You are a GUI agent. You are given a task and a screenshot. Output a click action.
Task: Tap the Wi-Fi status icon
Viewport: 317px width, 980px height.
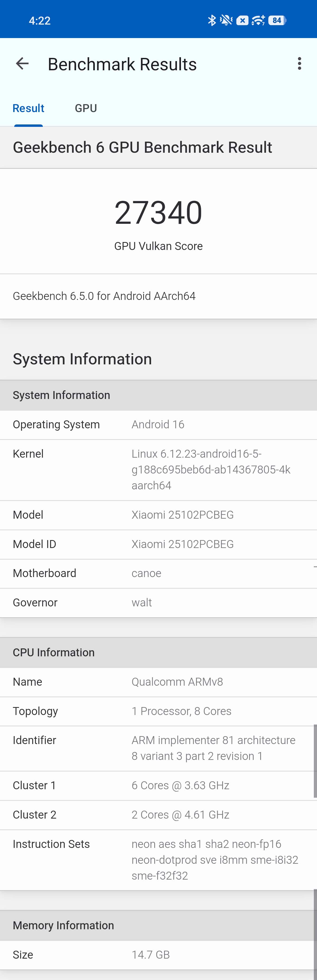tap(258, 20)
